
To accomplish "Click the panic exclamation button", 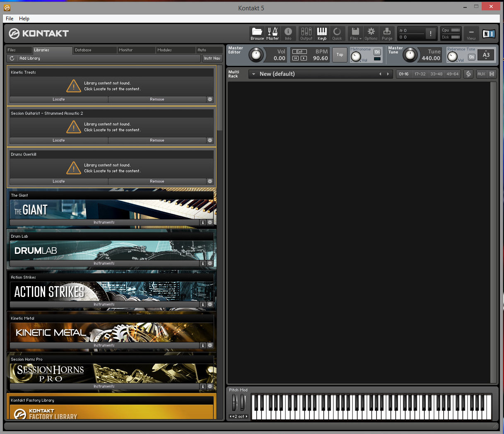I will point(431,34).
